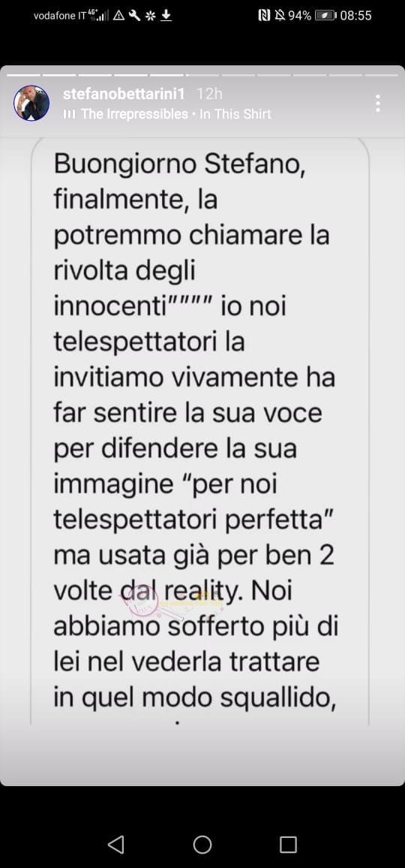Tap the wrench icon in status bar
The image size is (405, 868).
pyautogui.click(x=134, y=16)
